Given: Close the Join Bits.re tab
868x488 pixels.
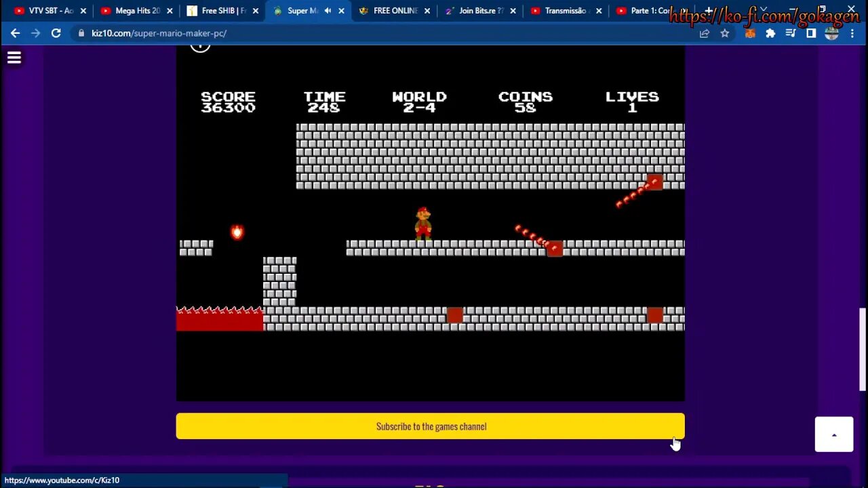Looking at the screenshot, I should tap(513, 11).
